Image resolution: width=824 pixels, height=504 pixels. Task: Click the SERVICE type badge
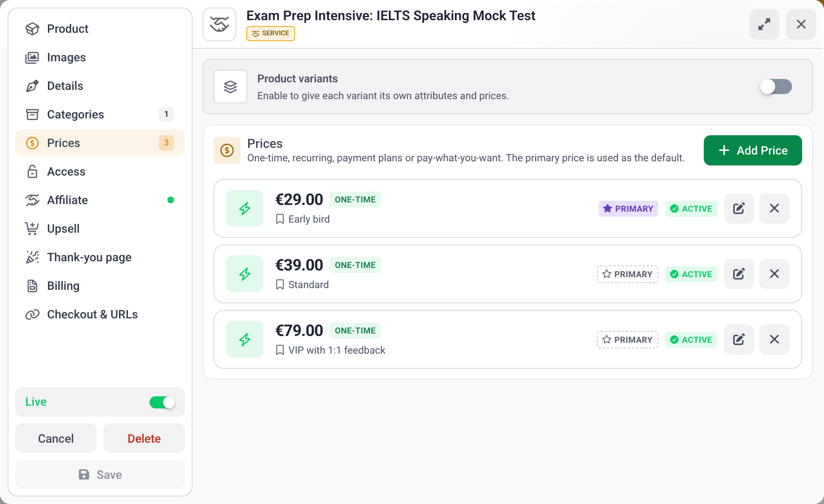pos(271,33)
